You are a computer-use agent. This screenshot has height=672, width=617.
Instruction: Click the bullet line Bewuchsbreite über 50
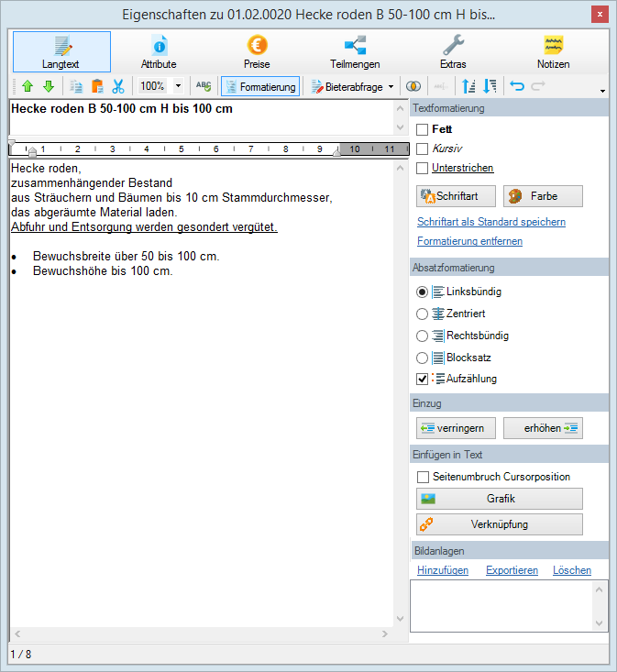tap(126, 257)
